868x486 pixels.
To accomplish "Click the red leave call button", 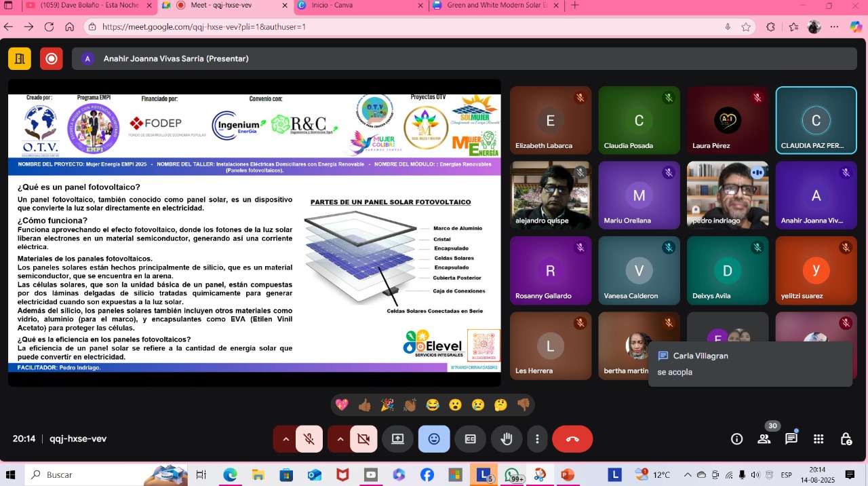I will [x=572, y=439].
